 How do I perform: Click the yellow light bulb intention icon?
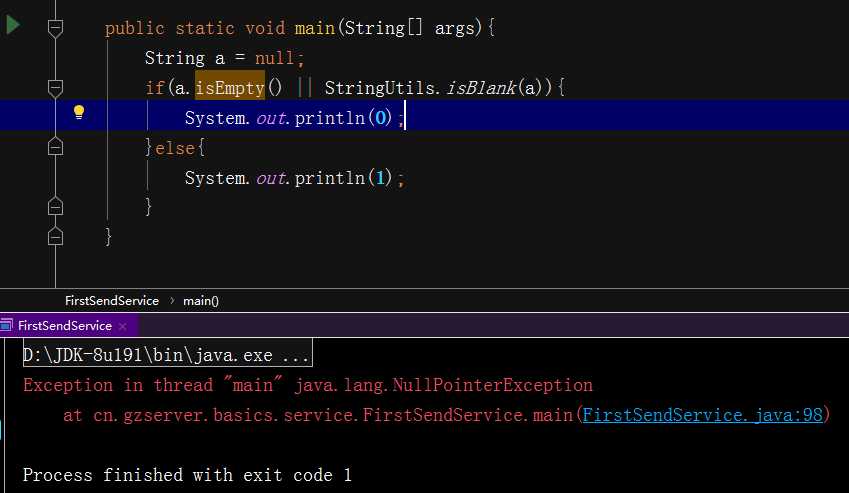(x=79, y=113)
